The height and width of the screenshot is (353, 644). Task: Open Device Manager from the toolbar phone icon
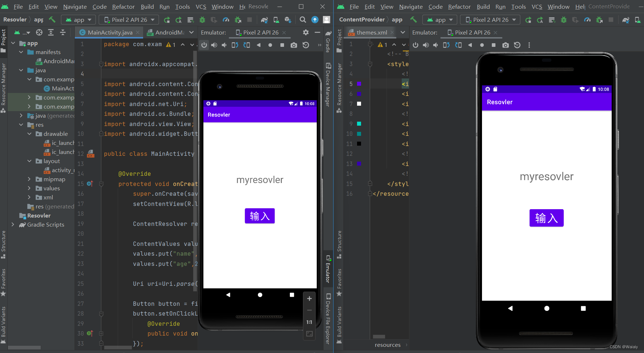pyautogui.click(x=276, y=20)
